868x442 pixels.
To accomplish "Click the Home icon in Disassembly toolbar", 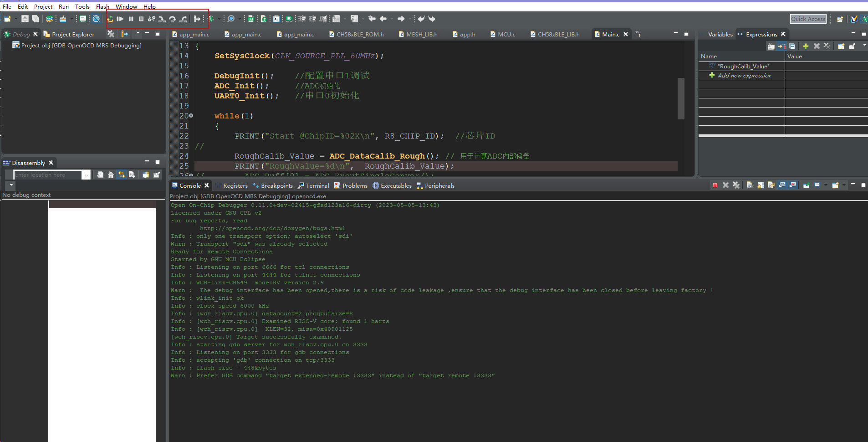I will (x=111, y=175).
